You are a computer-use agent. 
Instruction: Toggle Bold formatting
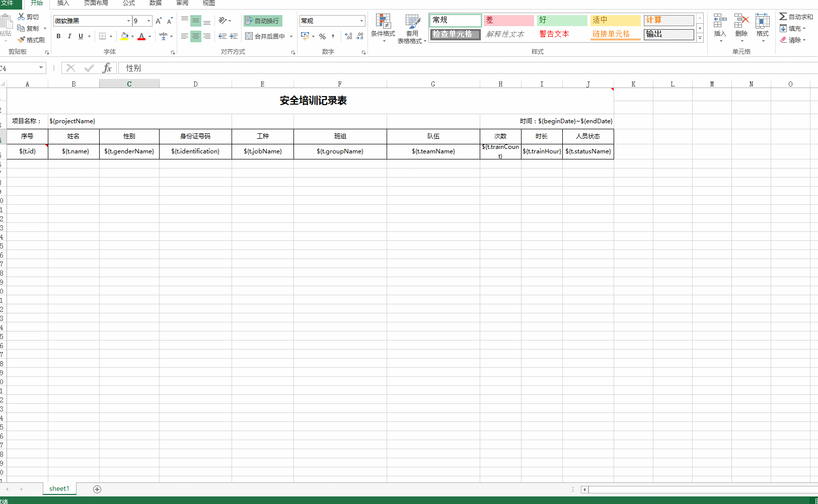[x=58, y=36]
